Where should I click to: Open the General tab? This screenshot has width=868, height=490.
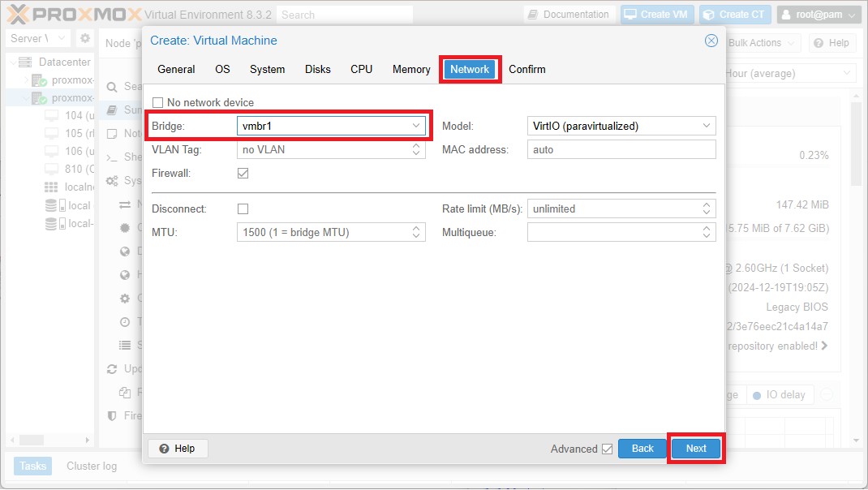(176, 69)
